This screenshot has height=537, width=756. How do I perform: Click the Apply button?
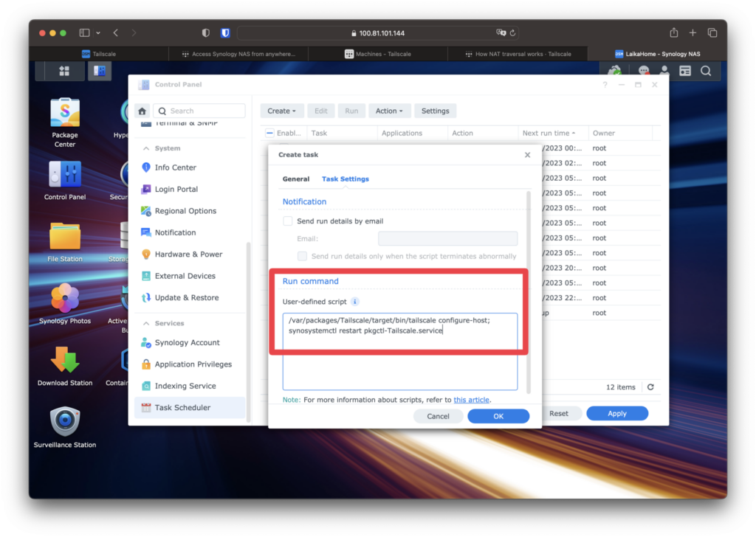click(617, 414)
